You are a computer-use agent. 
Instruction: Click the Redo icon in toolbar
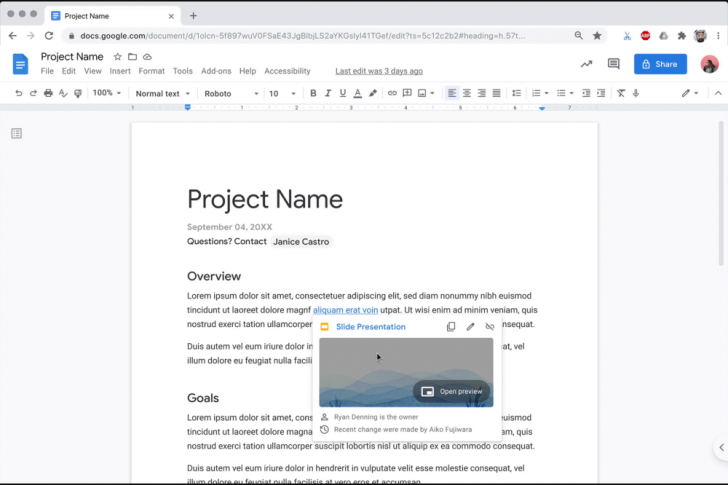point(33,93)
